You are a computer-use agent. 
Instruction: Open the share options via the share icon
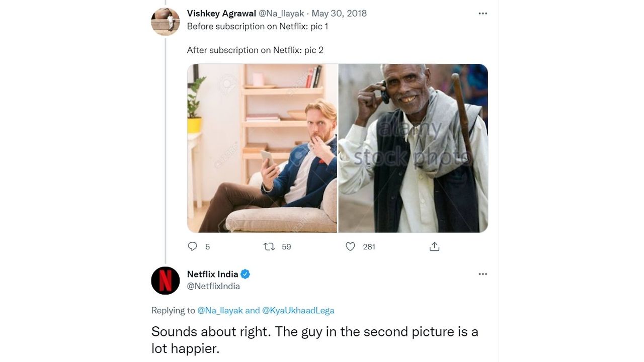point(434,246)
